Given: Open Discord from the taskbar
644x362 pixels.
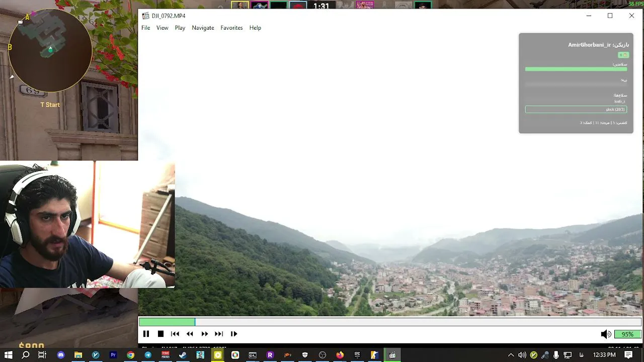Looking at the screenshot, I should [61, 355].
